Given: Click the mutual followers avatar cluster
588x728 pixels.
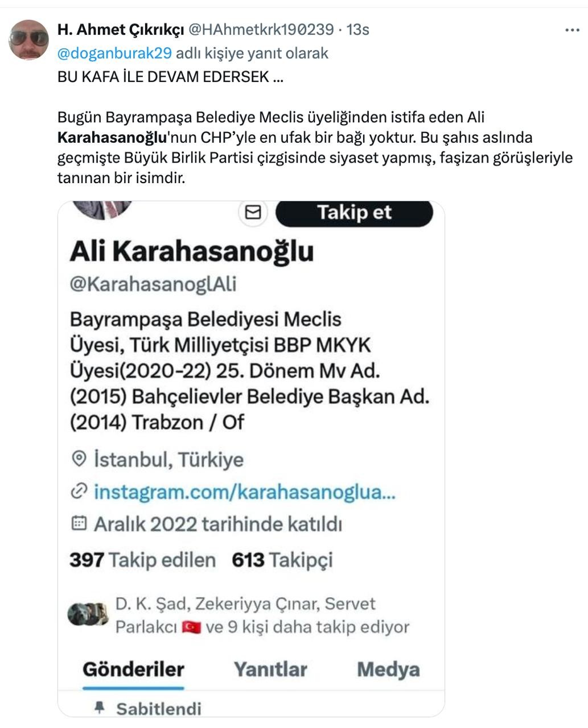Looking at the screenshot, I should click(88, 614).
